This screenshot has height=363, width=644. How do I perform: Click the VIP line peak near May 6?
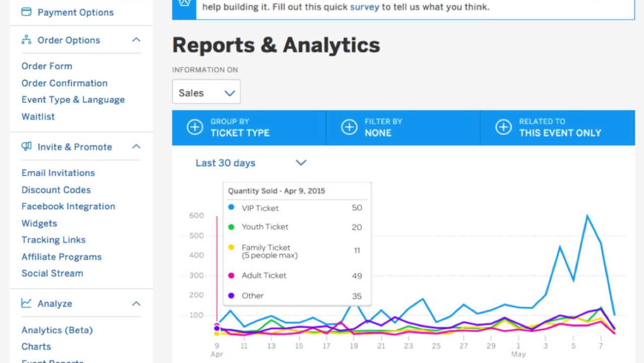pyautogui.click(x=587, y=216)
